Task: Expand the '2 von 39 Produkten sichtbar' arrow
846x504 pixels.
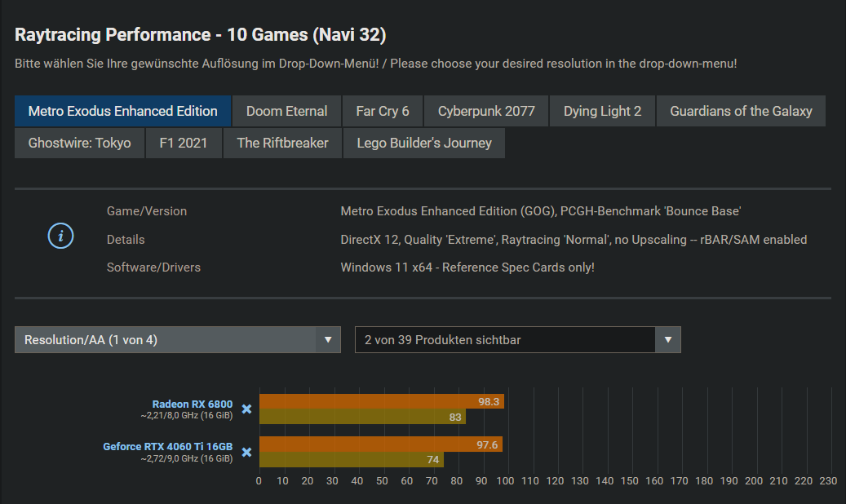Action: [668, 340]
